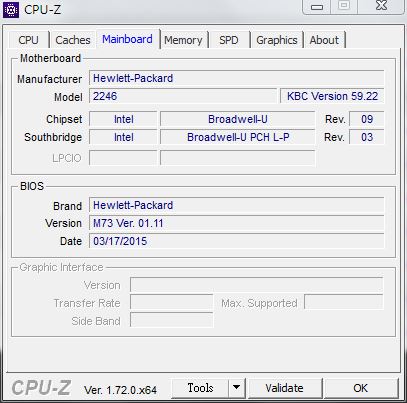
Task: Click the maximize button in the title bar
Action: click(344, 6)
